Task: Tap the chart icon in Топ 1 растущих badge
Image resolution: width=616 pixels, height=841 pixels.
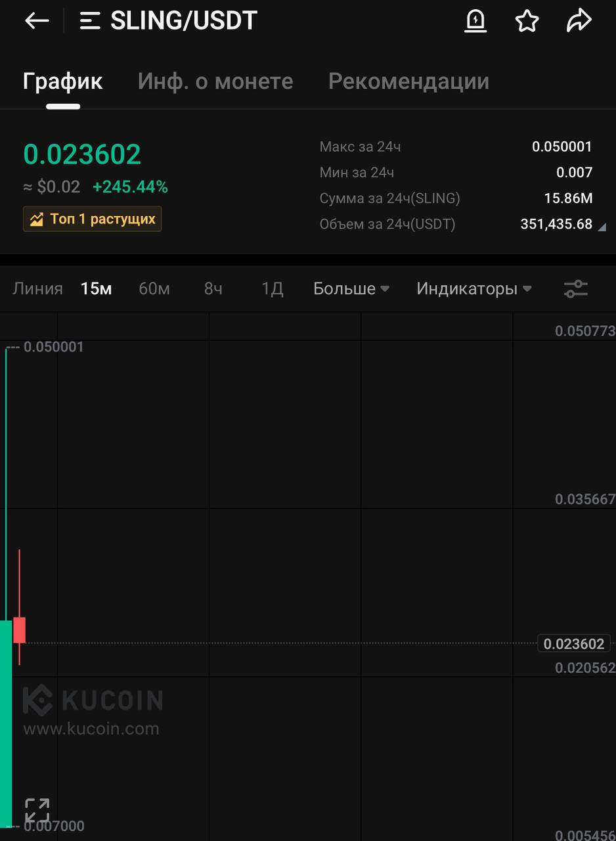Action: click(x=37, y=219)
